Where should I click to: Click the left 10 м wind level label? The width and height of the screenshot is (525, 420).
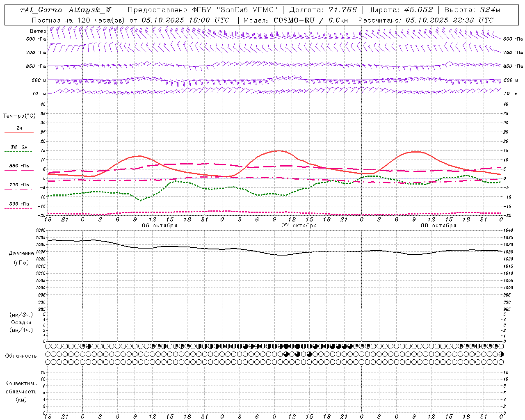pyautogui.click(x=39, y=94)
